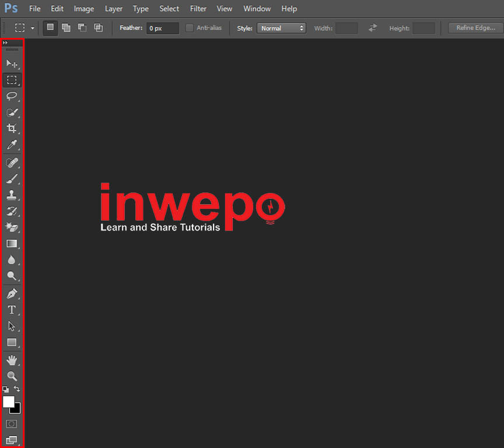Open the Layer menu
Image resolution: width=504 pixels, height=448 pixels.
(114, 9)
